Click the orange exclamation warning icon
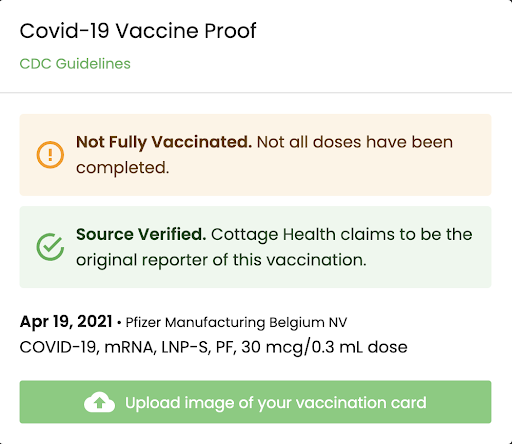Screen dimensions: 512x444 click(50, 155)
